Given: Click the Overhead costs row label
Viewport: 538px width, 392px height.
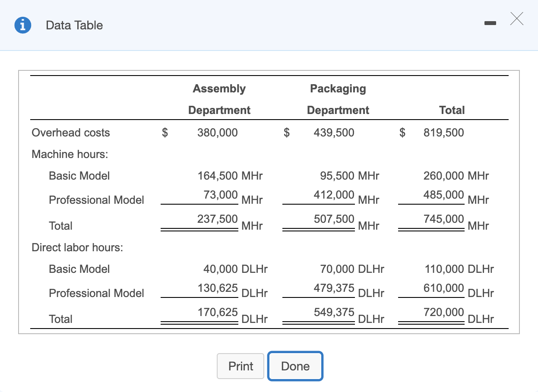Looking at the screenshot, I should tap(71, 133).
